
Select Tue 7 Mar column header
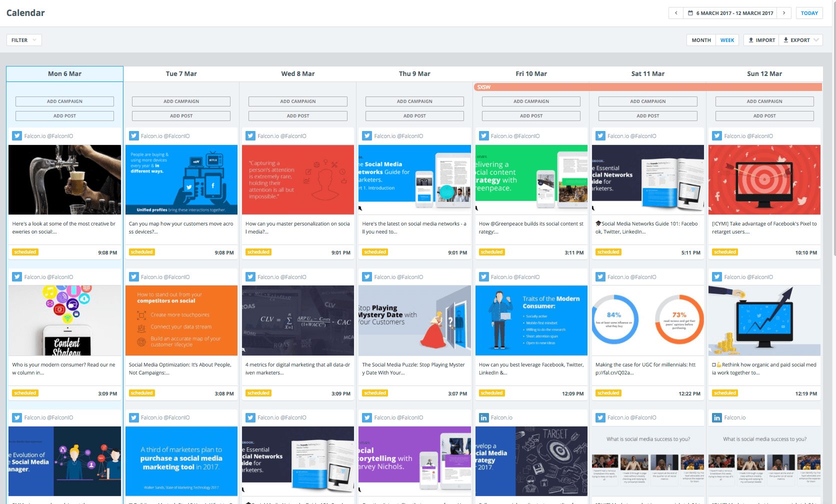coord(181,73)
